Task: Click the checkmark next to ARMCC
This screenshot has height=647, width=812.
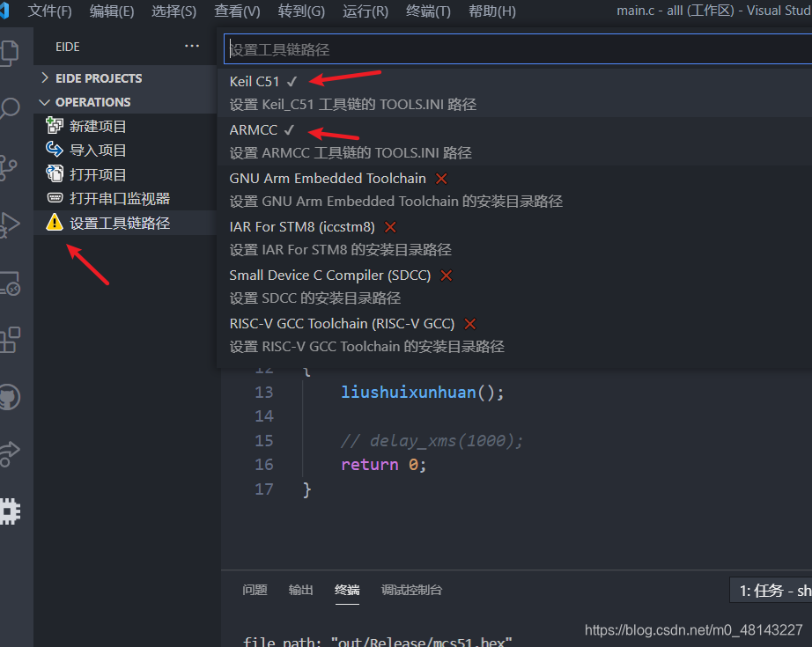Action: (x=289, y=130)
